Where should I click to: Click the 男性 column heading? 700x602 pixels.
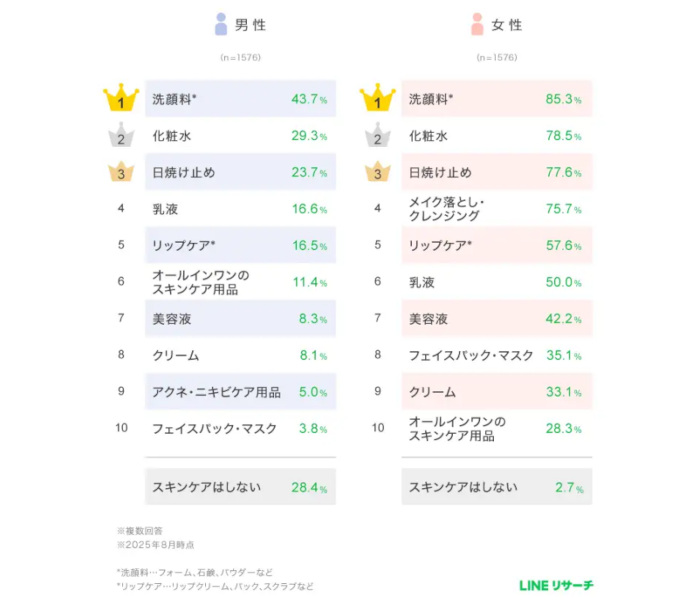coord(251,25)
